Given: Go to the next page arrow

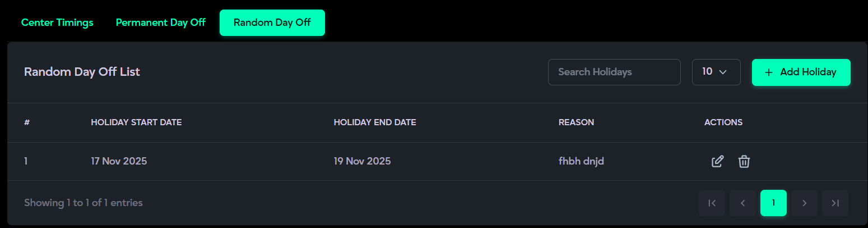Looking at the screenshot, I should click(804, 203).
